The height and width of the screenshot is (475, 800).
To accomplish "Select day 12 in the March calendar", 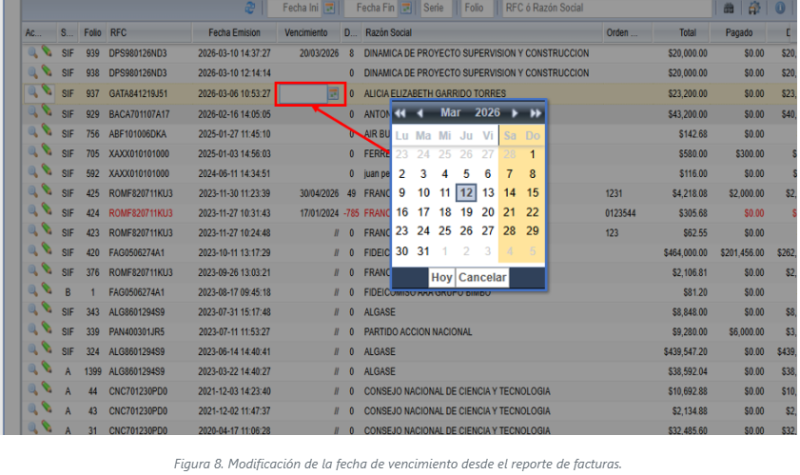I will pyautogui.click(x=466, y=193).
